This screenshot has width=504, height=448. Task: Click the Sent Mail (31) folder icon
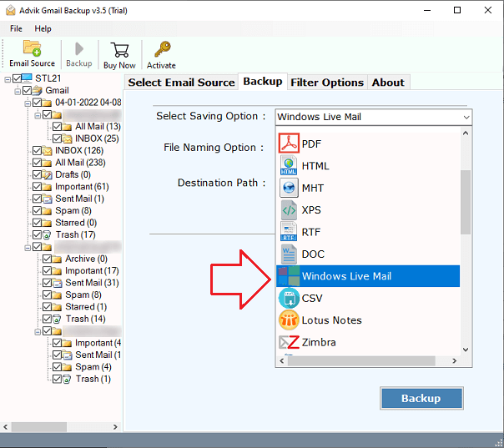coord(57,283)
